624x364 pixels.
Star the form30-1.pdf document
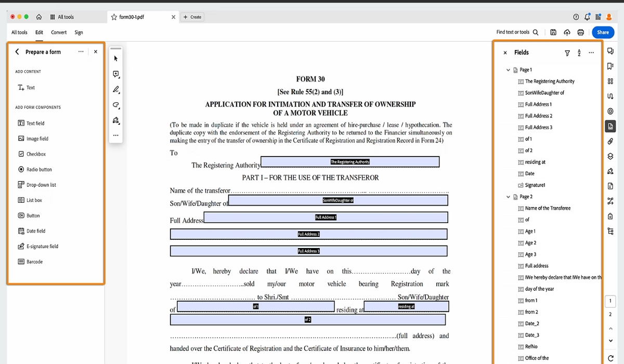click(x=114, y=17)
